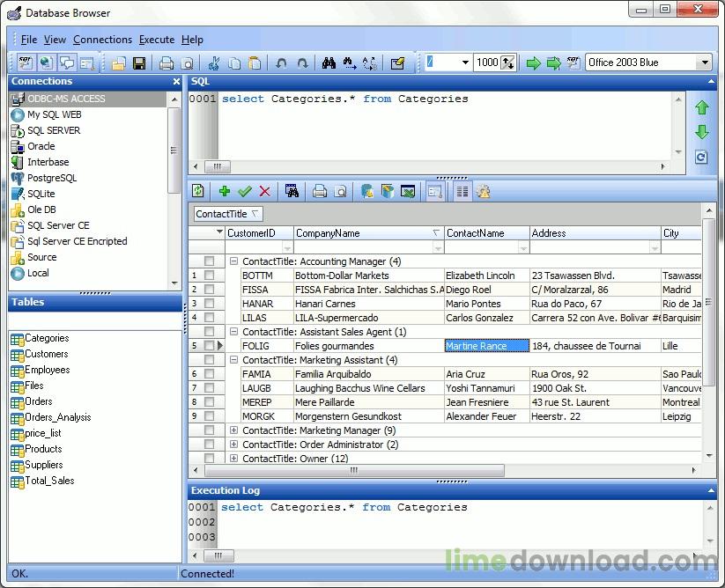Image resolution: width=725 pixels, height=588 pixels.
Task: Commit changes with the green checkmark icon
Action: point(243,191)
